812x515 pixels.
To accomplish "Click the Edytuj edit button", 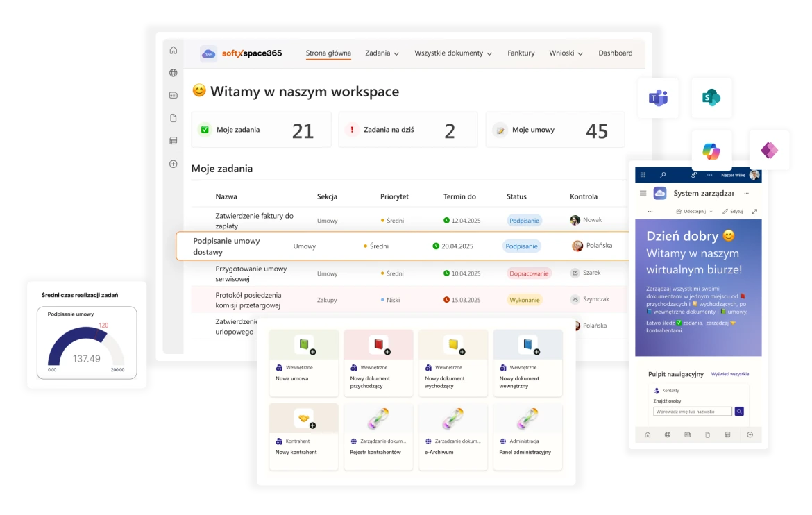I will point(732,211).
